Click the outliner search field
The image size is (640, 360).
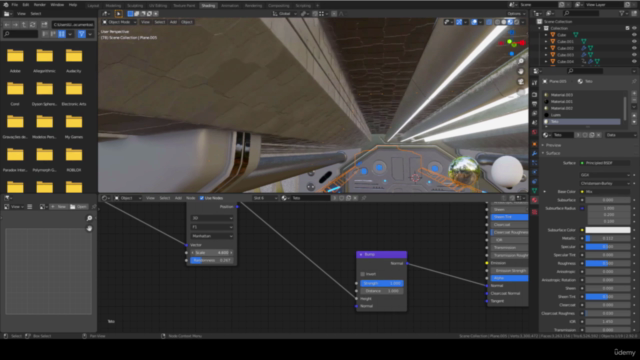580,13
